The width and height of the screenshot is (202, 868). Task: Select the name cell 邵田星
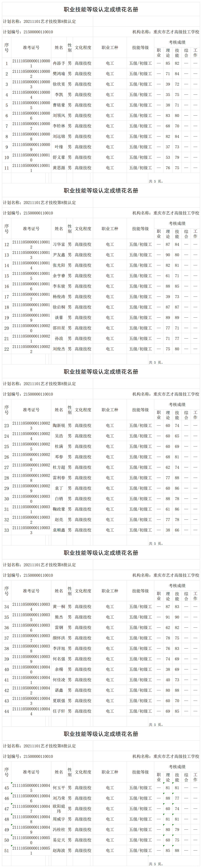59,328
